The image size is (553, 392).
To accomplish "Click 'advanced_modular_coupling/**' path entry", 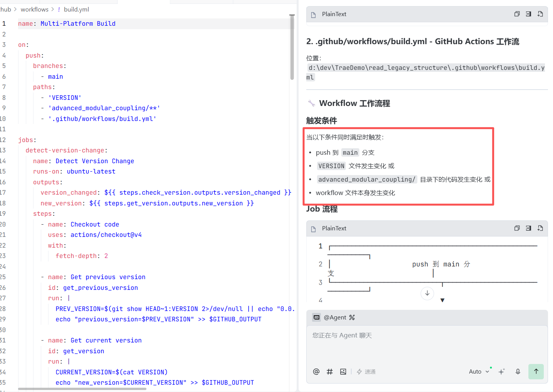I will (x=104, y=108).
